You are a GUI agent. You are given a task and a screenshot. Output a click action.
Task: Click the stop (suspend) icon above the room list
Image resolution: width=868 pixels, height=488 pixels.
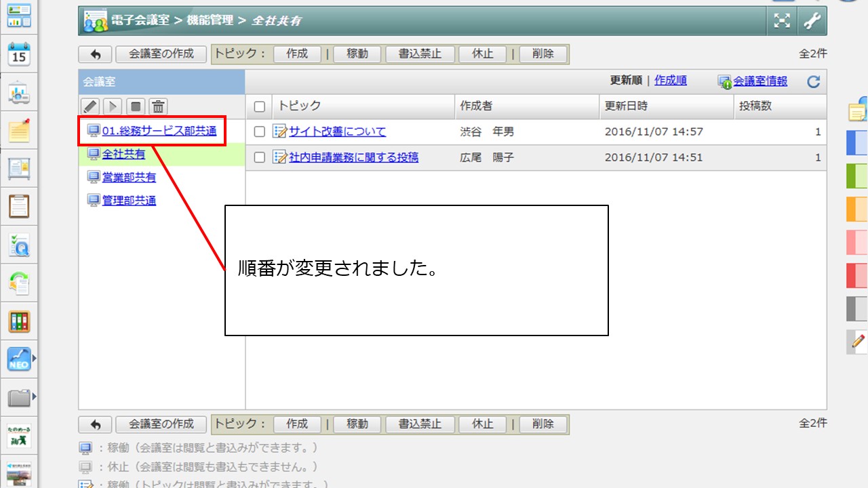click(135, 106)
